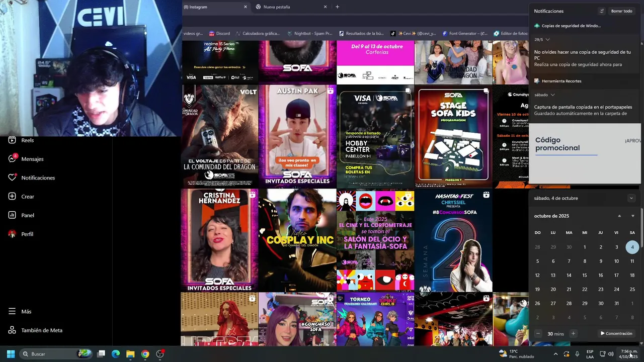Open the octubre de 2025 month selector
The image size is (644, 362).
[x=551, y=216]
